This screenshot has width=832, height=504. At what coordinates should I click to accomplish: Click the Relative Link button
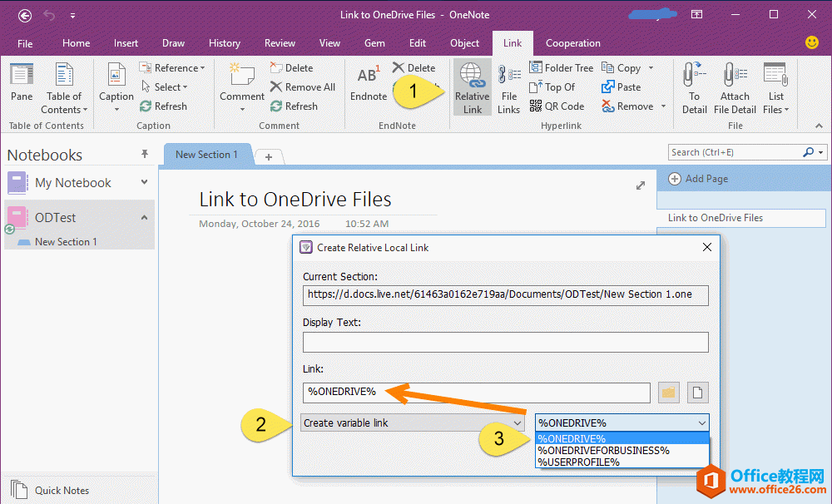pyautogui.click(x=473, y=87)
